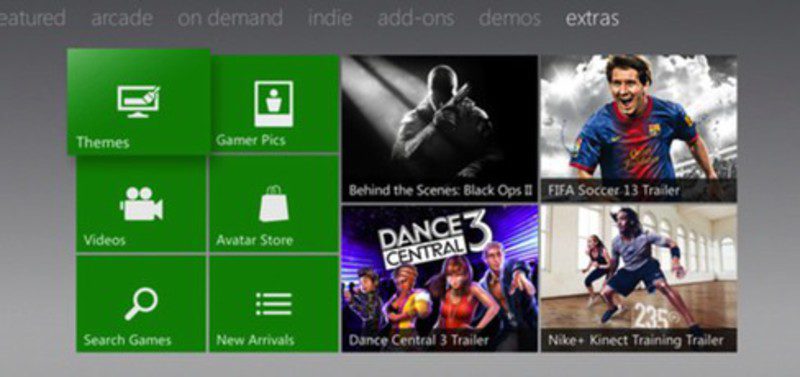The height and width of the screenshot is (377, 800).
Task: Open the Avatar Store shopping bag icon
Action: pos(274,204)
